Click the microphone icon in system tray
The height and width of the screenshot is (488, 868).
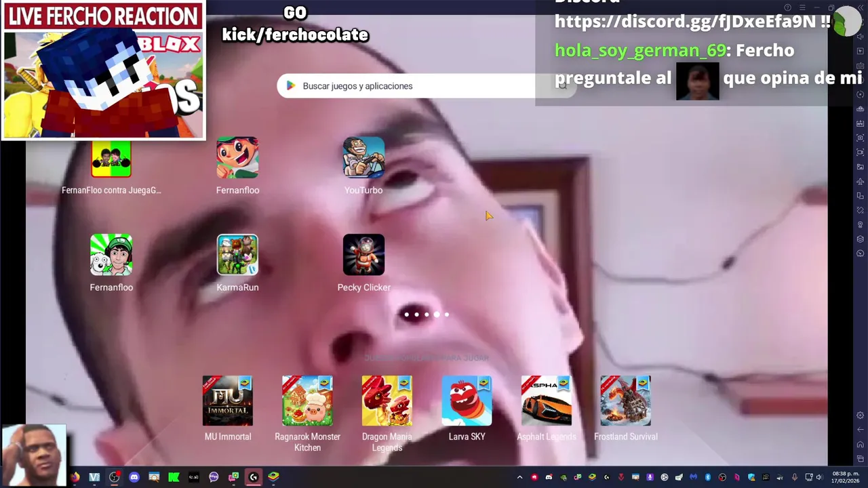coord(794,477)
